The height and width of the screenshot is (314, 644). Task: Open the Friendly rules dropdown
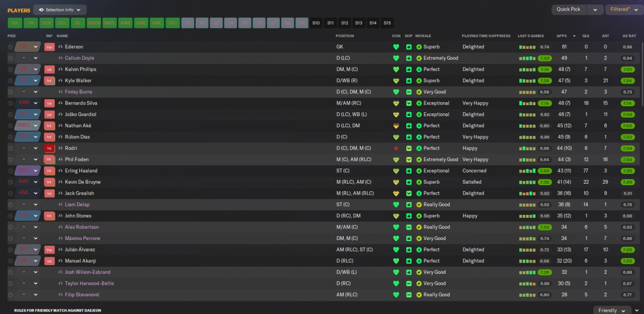[612, 310]
